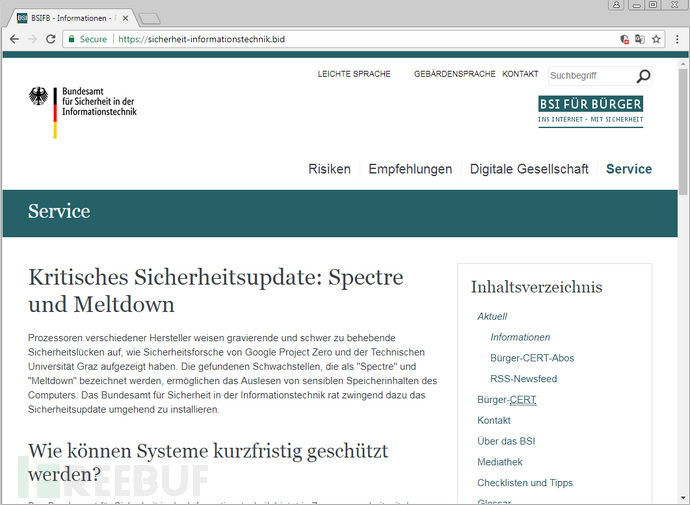Image resolution: width=690 pixels, height=505 pixels.
Task: Click the Bundesamt eagle logo
Action: [38, 96]
